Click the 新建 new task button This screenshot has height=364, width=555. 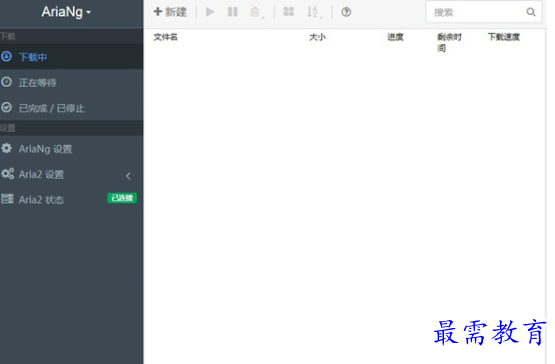click(x=170, y=12)
